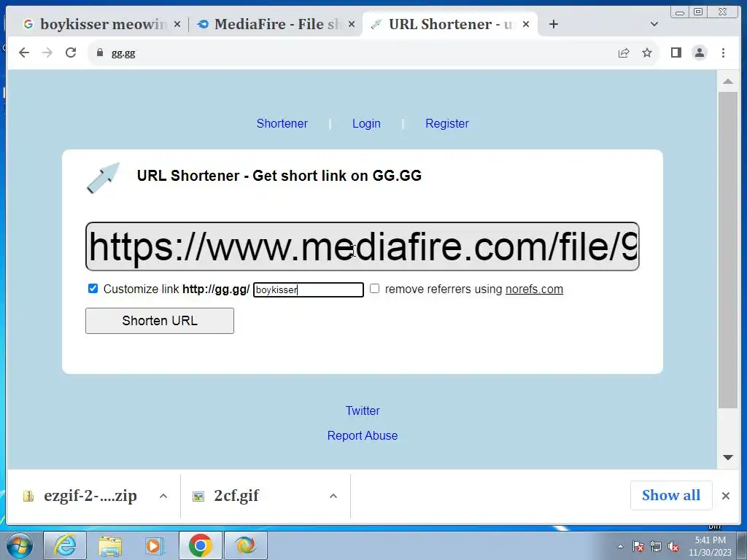Click the long URL input field

pyautogui.click(x=362, y=246)
